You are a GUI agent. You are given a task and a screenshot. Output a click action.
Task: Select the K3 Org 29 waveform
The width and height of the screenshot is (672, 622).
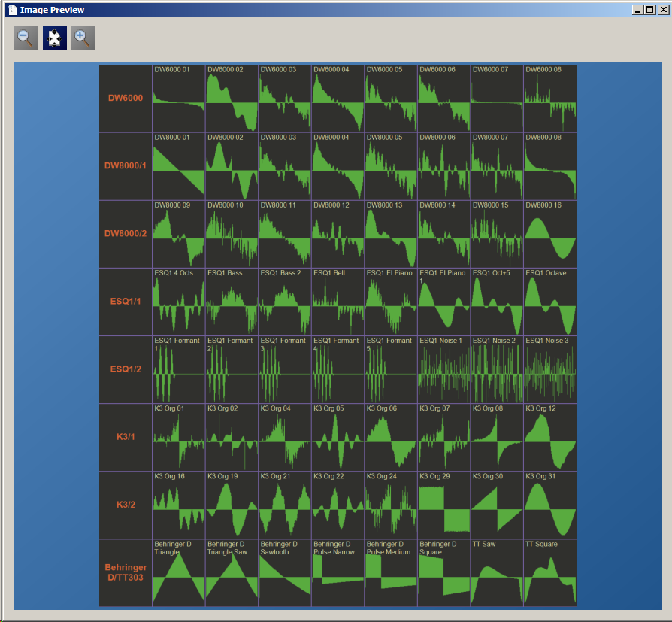coord(444,505)
